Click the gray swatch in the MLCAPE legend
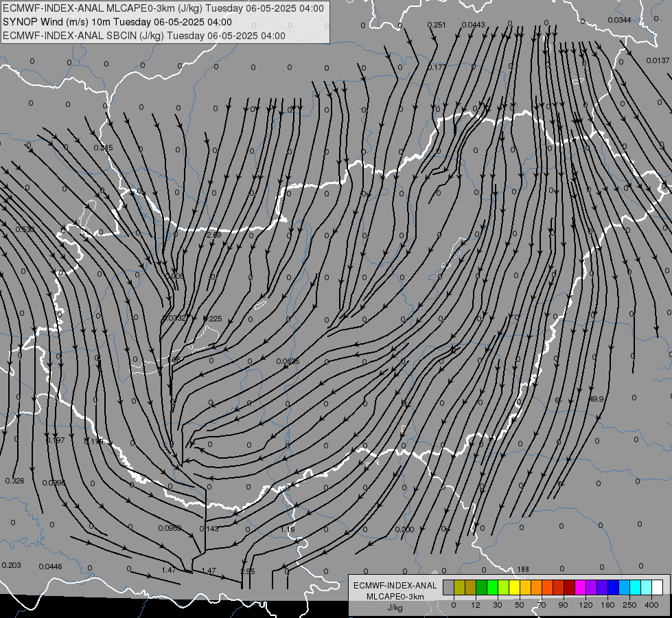 click(x=449, y=587)
